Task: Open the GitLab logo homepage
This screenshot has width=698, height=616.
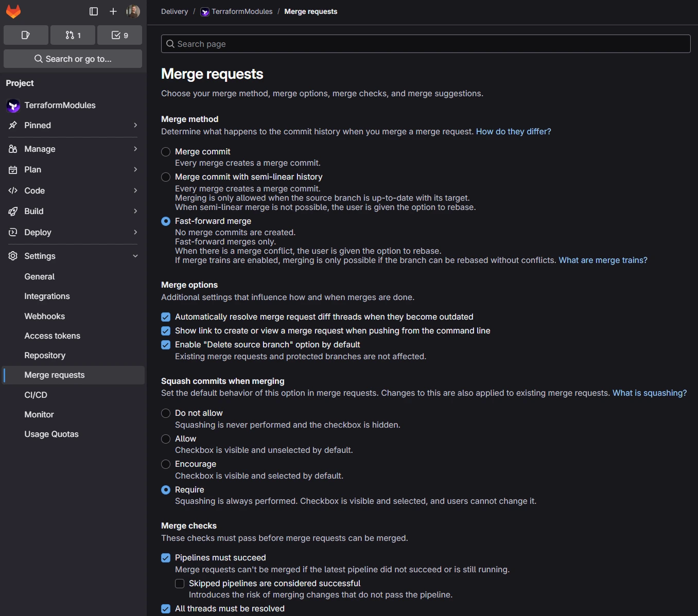Action: [13, 11]
